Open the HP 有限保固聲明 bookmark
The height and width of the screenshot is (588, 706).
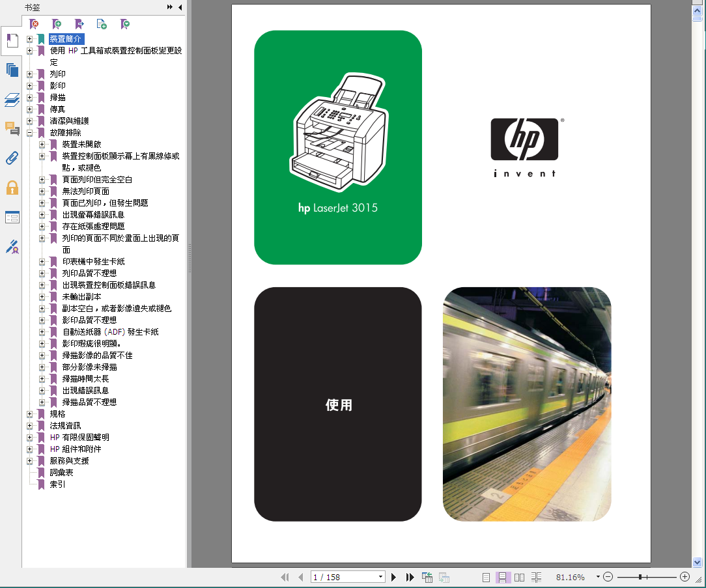[x=79, y=437]
